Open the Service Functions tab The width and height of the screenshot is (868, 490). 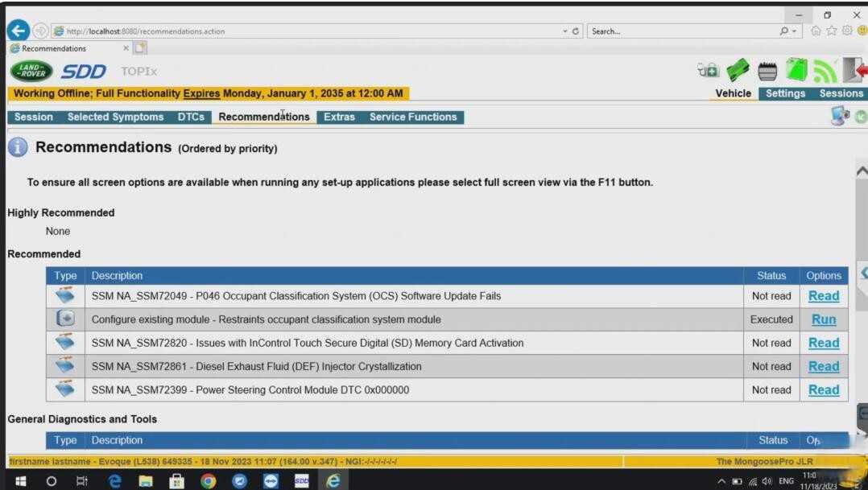tap(413, 117)
